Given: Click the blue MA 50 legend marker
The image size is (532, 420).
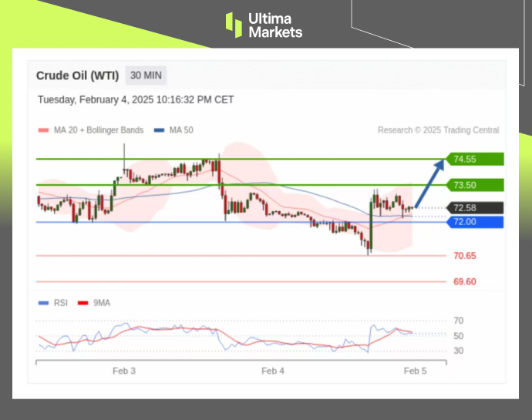Looking at the screenshot, I should click(x=160, y=130).
